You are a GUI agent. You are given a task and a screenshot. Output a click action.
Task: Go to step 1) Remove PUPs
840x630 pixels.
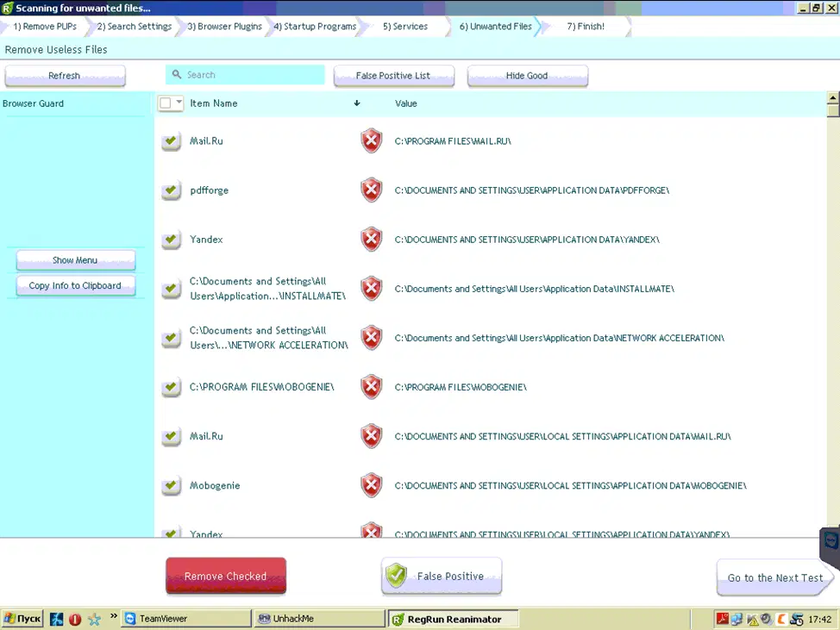(45, 26)
